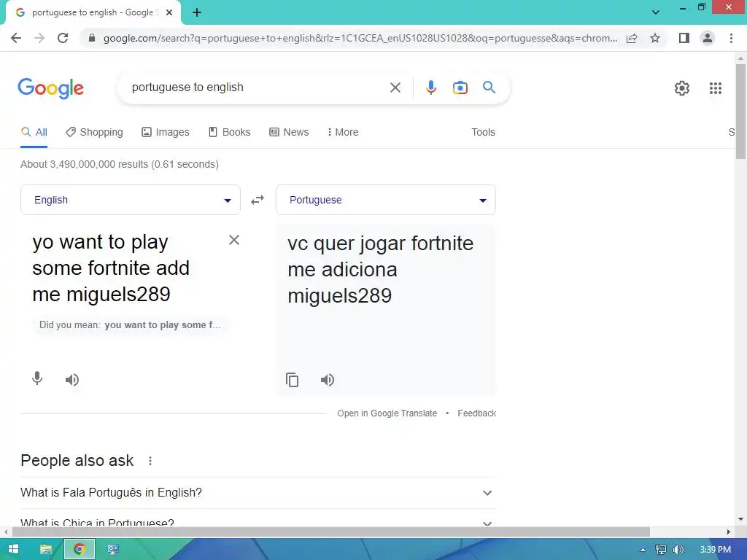Close the 'portuguese to english' tab
Screen dimensions: 747x560
(x=169, y=13)
